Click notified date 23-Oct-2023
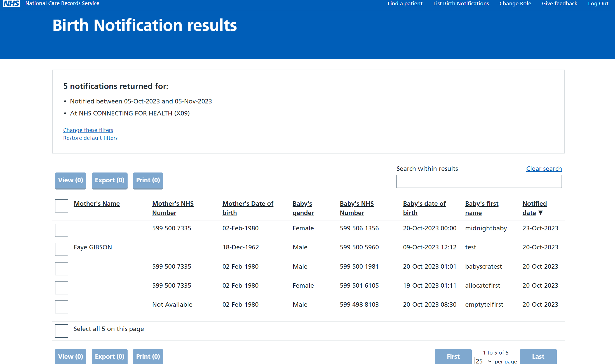Image resolution: width=615 pixels, height=364 pixels. pyautogui.click(x=540, y=228)
